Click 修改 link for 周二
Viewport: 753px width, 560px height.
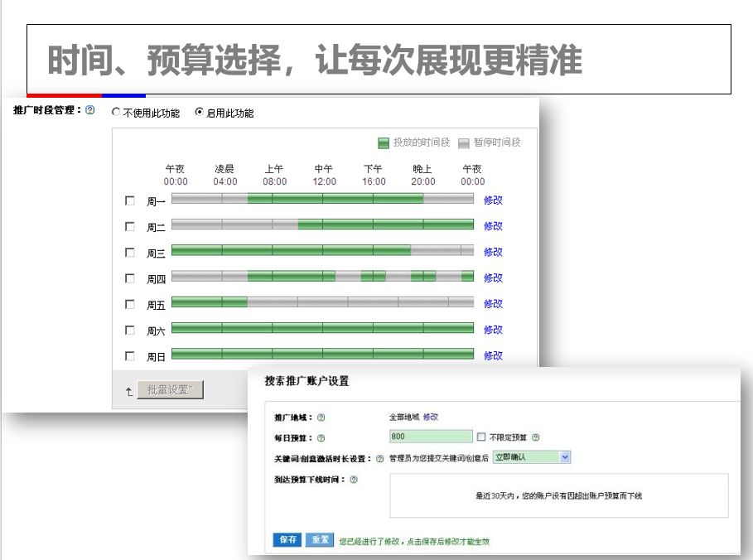point(493,226)
